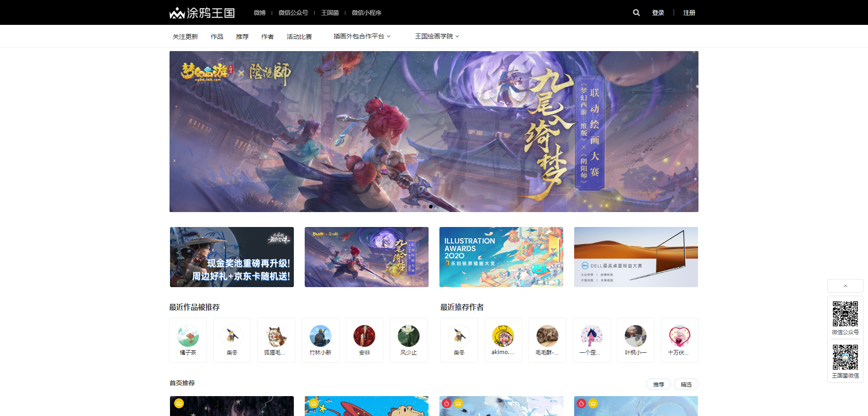Switch homepage feed to 精选

(686, 384)
